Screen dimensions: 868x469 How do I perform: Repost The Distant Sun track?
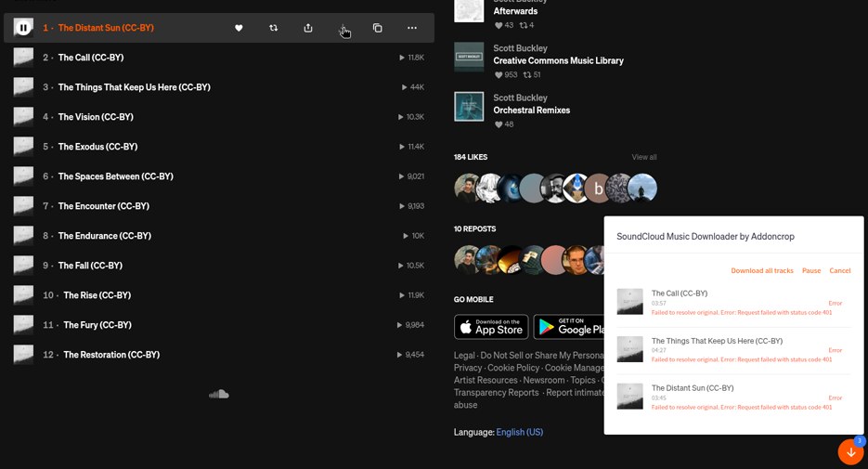[274, 28]
